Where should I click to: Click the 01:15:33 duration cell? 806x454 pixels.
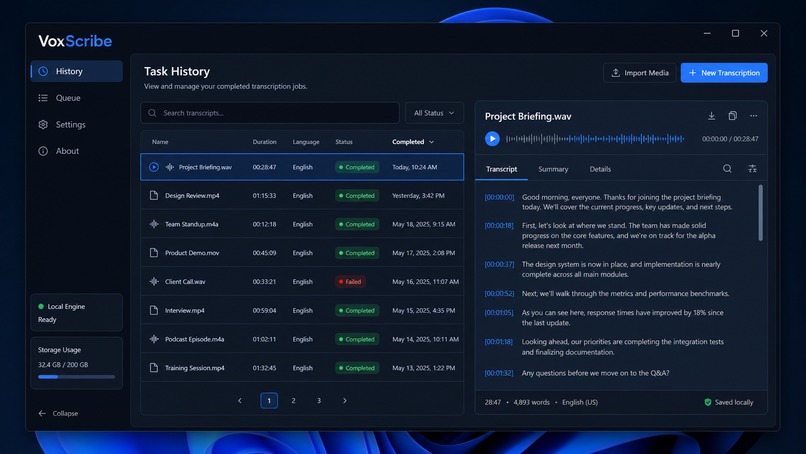click(264, 195)
